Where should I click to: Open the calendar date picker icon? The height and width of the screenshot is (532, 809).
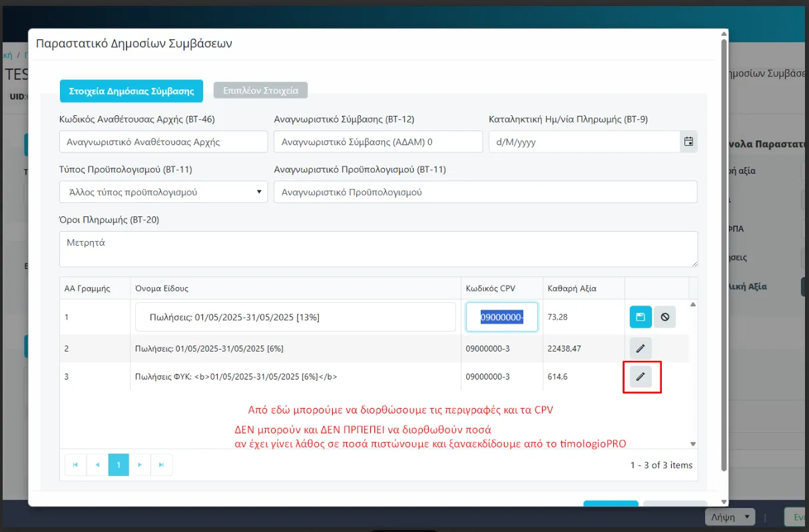click(x=688, y=142)
